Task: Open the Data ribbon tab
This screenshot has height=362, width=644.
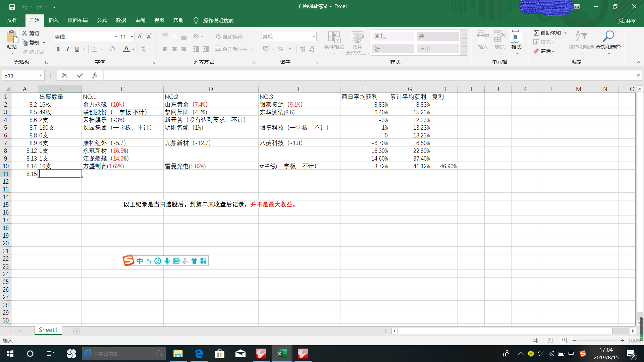Action: click(x=121, y=20)
